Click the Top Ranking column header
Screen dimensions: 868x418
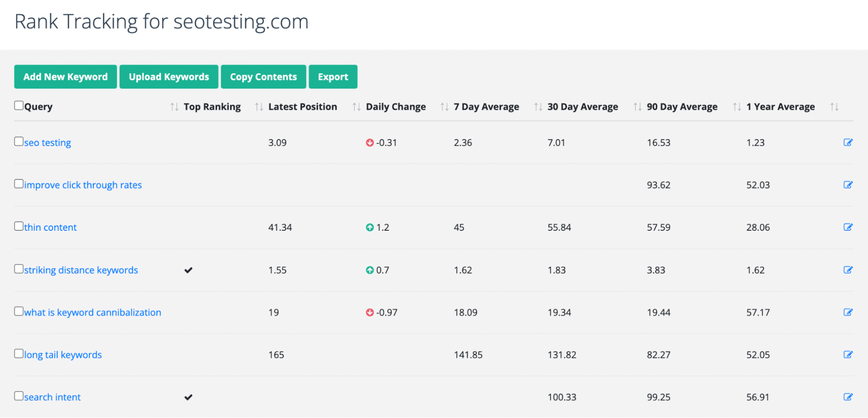click(x=212, y=107)
